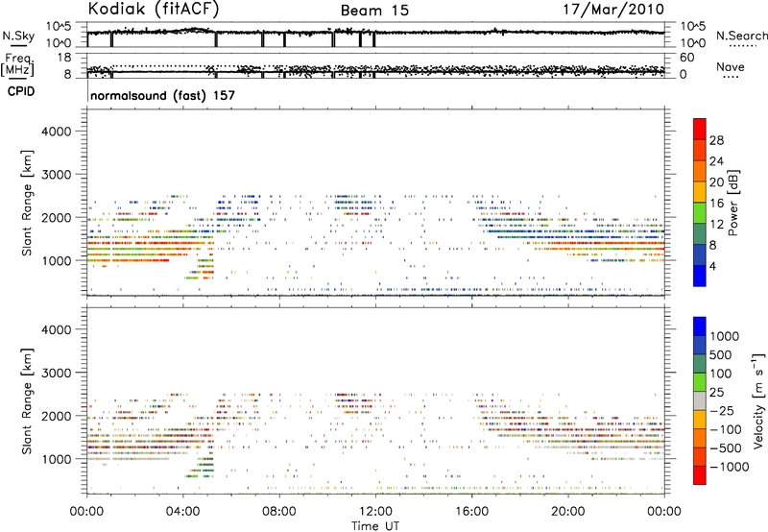This screenshot has height=532, width=768.
Task: Click the "3000" tick of the velocity panel axis
Action: [56, 373]
